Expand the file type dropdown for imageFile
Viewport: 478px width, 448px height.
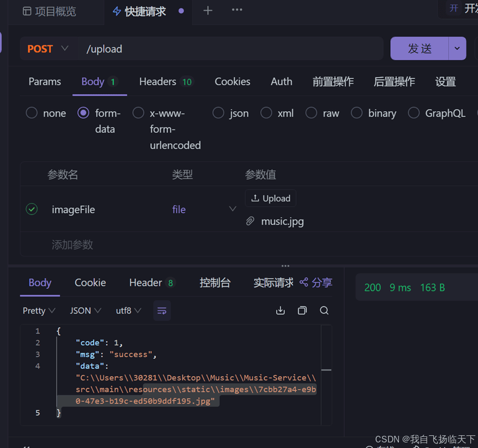tap(232, 209)
